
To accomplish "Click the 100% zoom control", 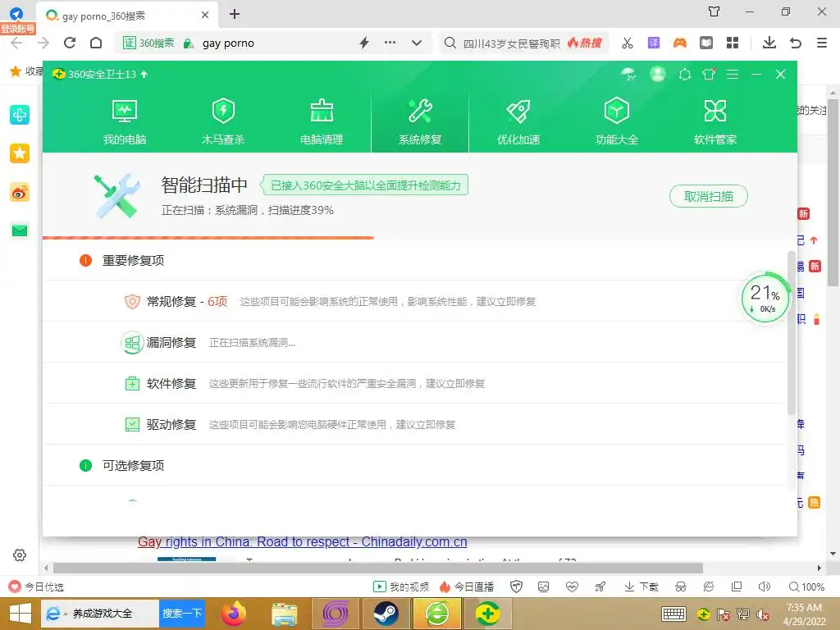I will pos(806,587).
